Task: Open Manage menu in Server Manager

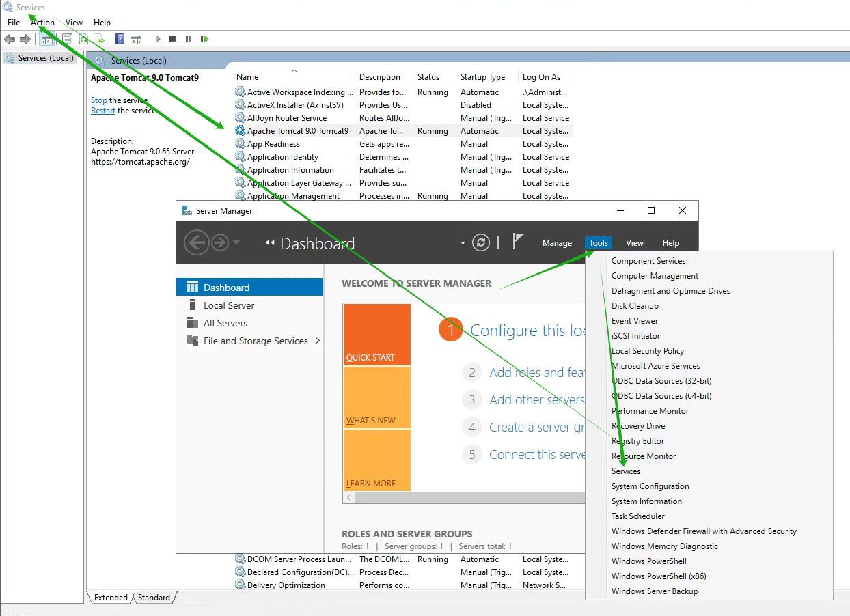Action: [x=557, y=243]
